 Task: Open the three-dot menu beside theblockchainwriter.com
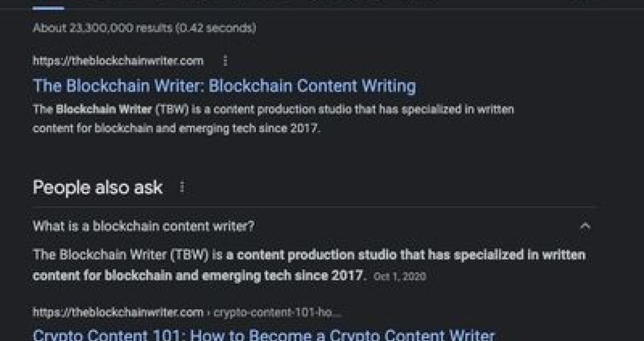[226, 61]
